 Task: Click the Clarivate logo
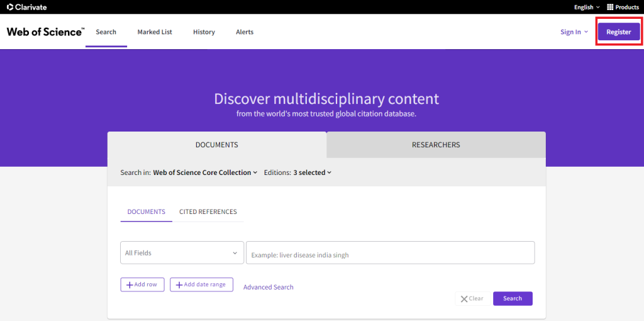click(26, 7)
